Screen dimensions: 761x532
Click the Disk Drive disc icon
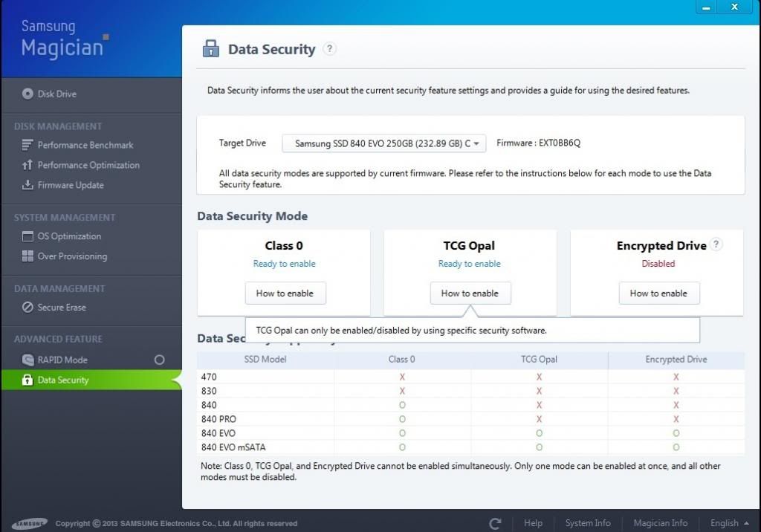27,94
